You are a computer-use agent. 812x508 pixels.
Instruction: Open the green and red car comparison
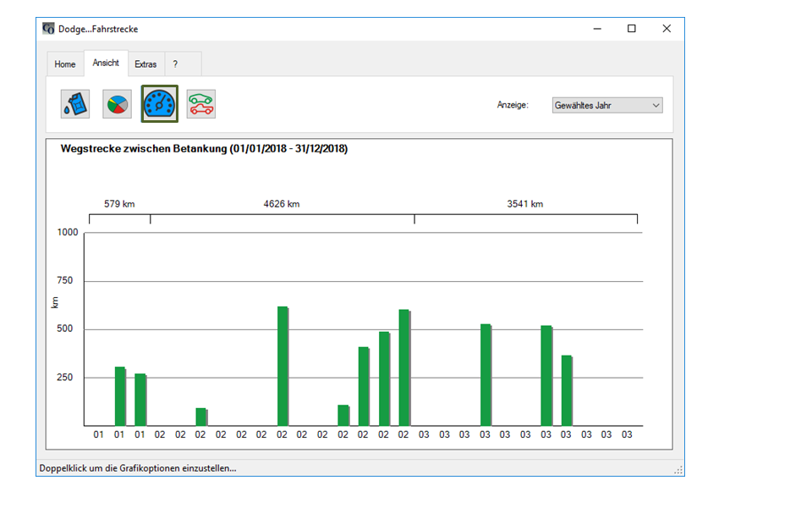(x=201, y=105)
